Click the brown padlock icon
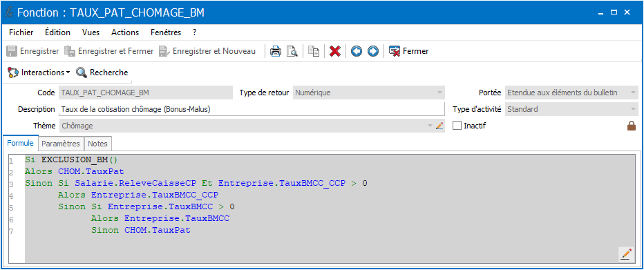Viewport: 644px width, 270px height. point(632,126)
